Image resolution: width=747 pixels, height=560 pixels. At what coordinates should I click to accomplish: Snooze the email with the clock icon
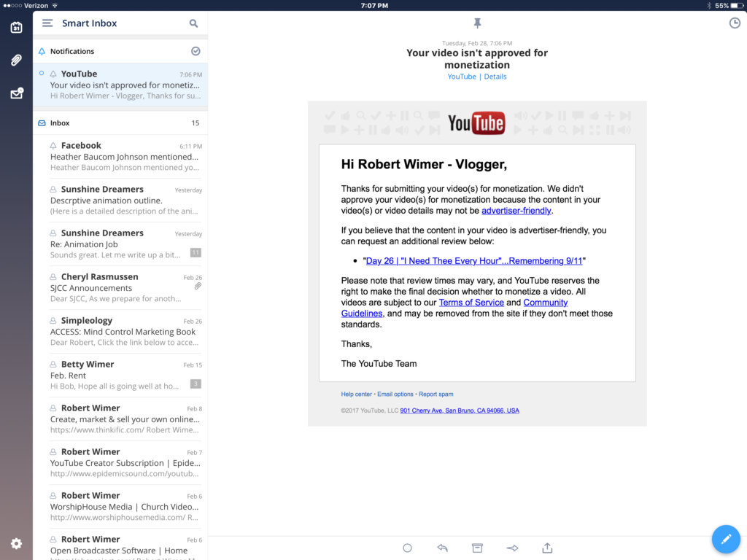tap(735, 23)
